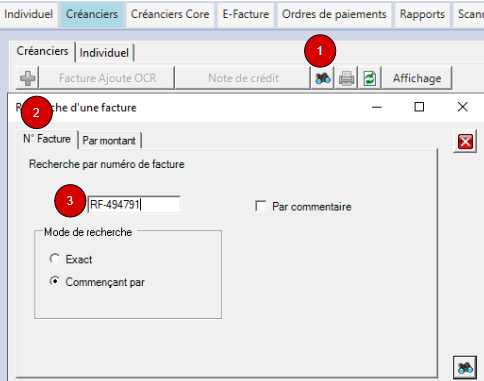
Task: Open Ordres de paiements tab
Action: [334, 14]
